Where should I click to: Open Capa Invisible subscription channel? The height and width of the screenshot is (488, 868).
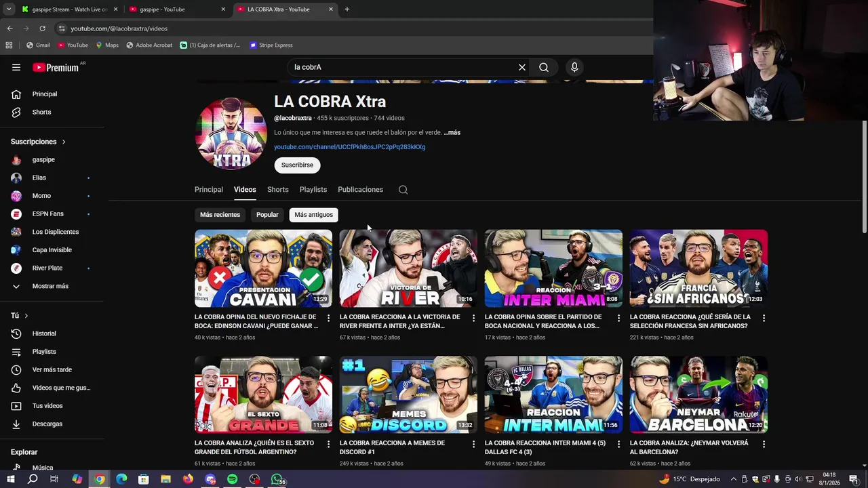[52, 250]
